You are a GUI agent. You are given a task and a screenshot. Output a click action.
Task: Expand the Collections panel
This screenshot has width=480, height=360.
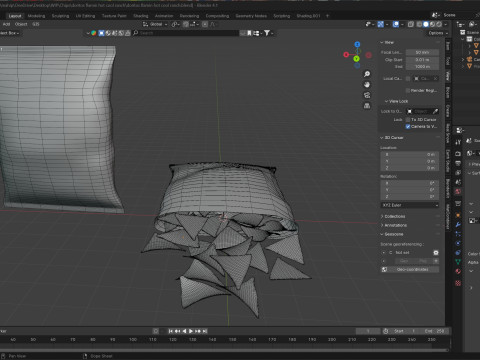pos(393,216)
